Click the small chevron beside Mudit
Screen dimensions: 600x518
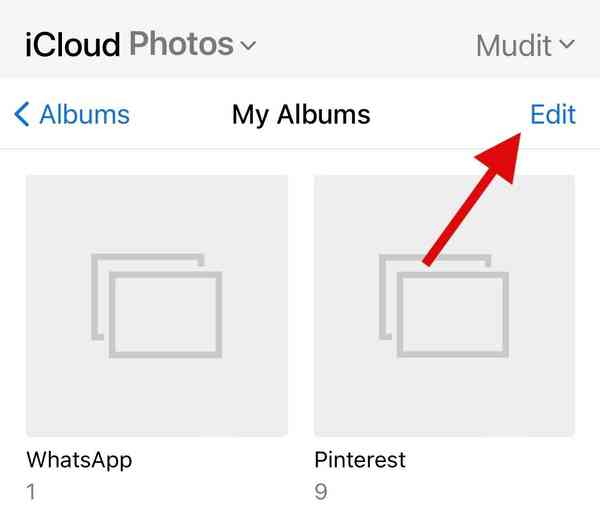tap(568, 44)
